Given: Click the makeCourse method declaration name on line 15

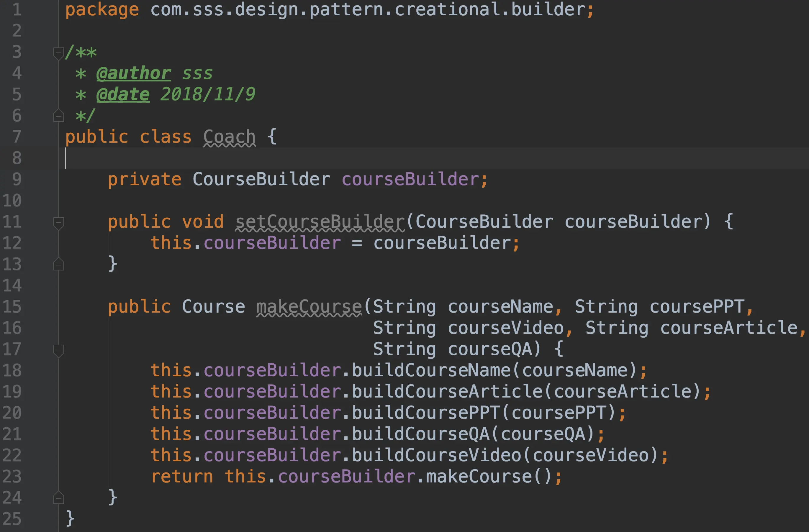Looking at the screenshot, I should [309, 307].
